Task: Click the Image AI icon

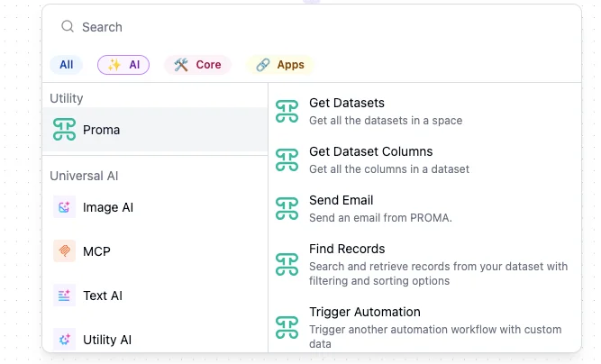Action: click(x=64, y=207)
